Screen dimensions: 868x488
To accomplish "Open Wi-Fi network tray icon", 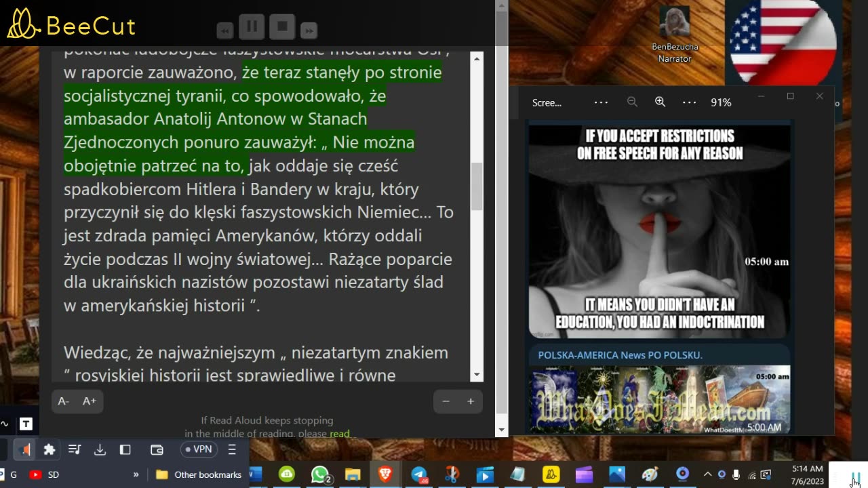I will point(751,474).
